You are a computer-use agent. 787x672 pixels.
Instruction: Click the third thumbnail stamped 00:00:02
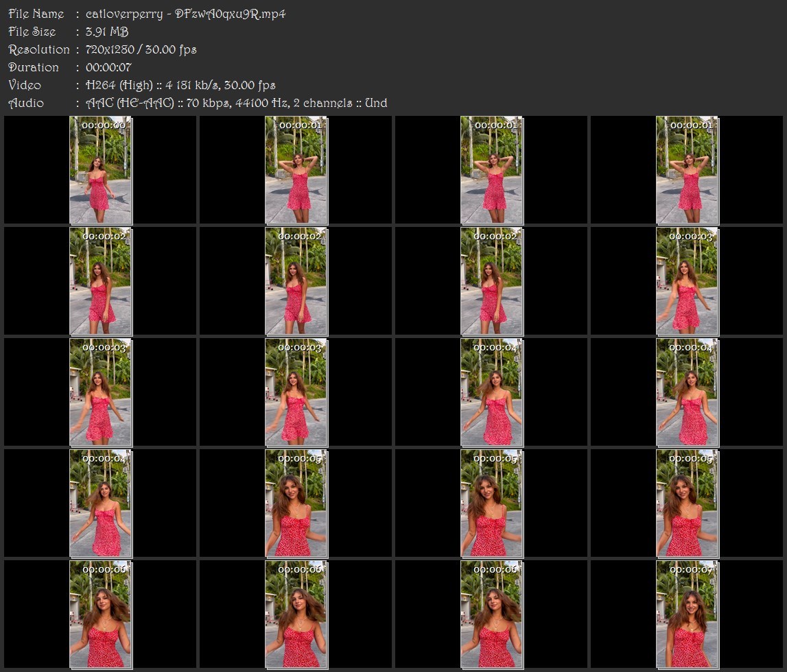click(x=492, y=281)
